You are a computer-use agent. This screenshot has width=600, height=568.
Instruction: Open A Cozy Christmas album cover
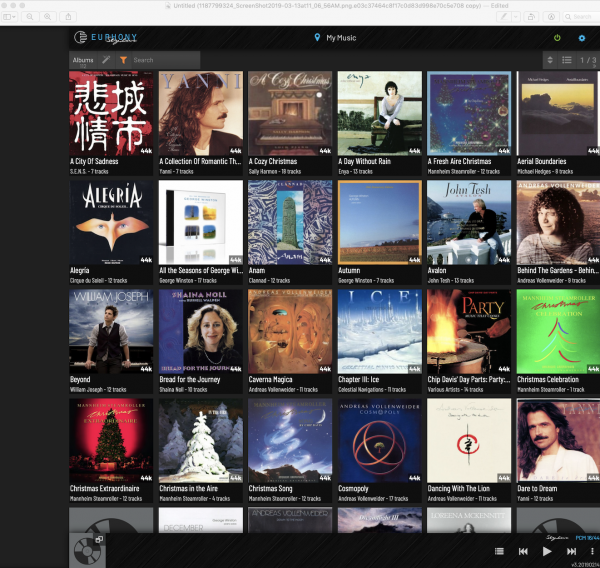(x=290, y=113)
